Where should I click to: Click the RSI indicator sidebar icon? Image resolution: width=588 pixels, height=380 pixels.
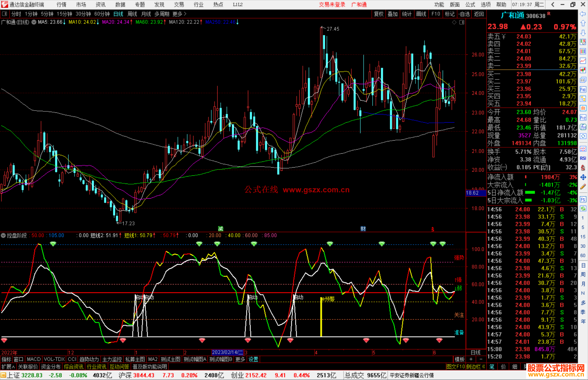[583, 158]
